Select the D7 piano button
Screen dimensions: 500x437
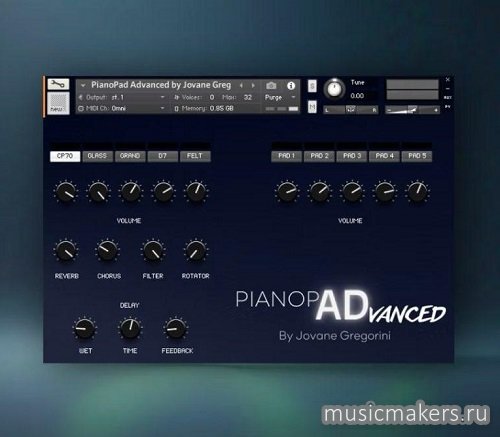click(163, 156)
